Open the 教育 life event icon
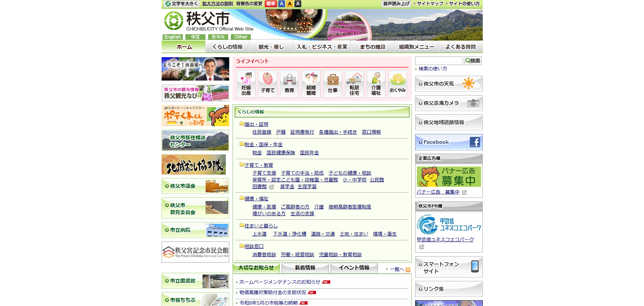Image resolution: width=644 pixels, height=306 pixels. [289, 84]
